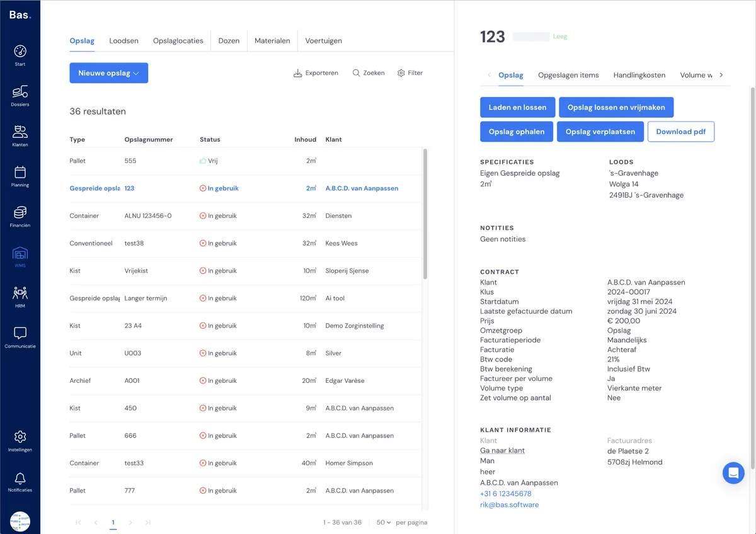Click In gebruik icon for test38 row
Screen dimensions: 756x534
pos(203,244)
